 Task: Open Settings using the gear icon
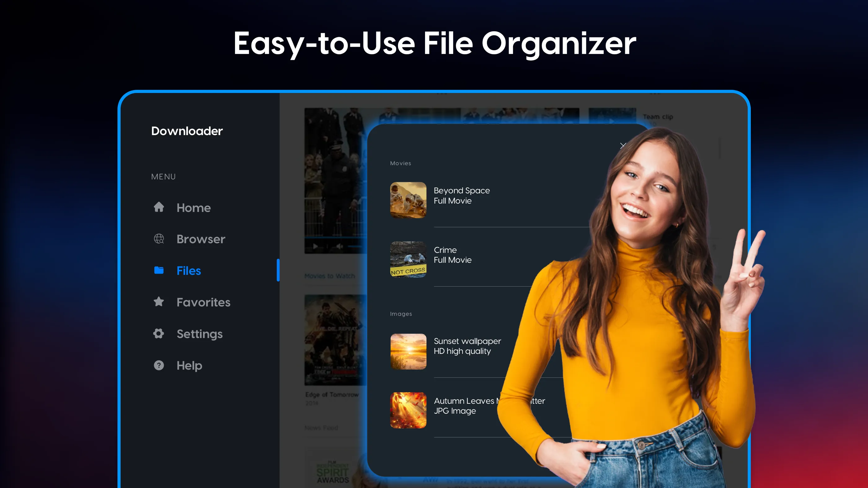[158, 333]
